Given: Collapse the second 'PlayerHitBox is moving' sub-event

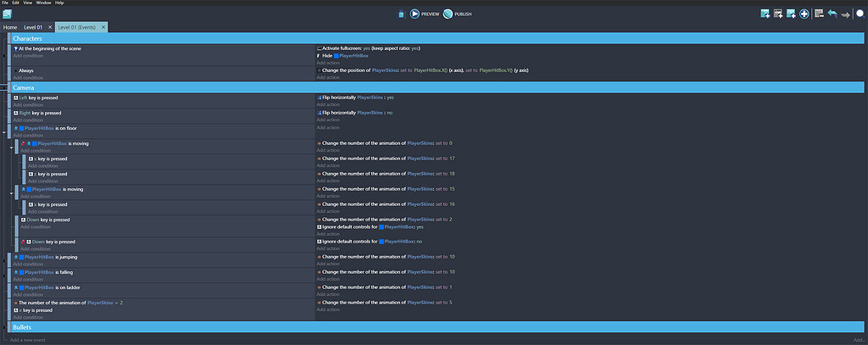Looking at the screenshot, I should (12, 192).
